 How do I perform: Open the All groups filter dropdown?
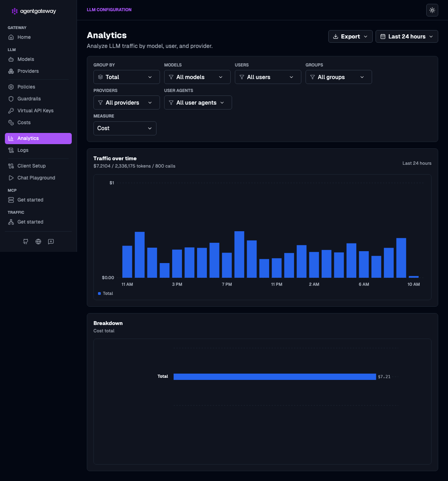[x=339, y=77]
